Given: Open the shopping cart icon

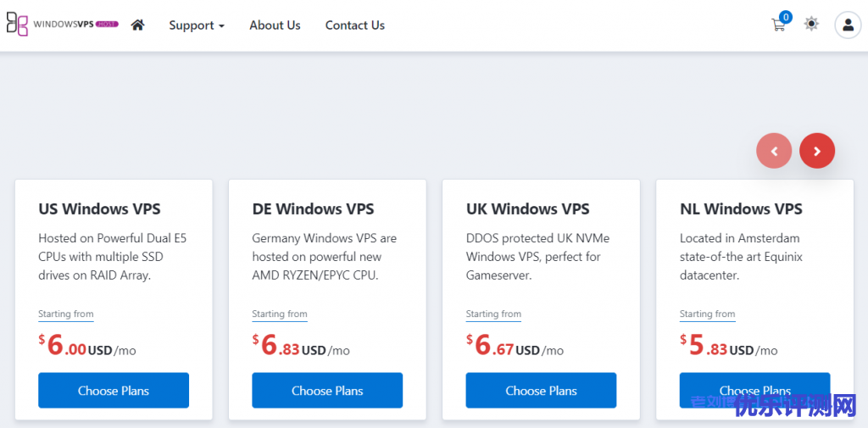Looking at the screenshot, I should click(777, 25).
